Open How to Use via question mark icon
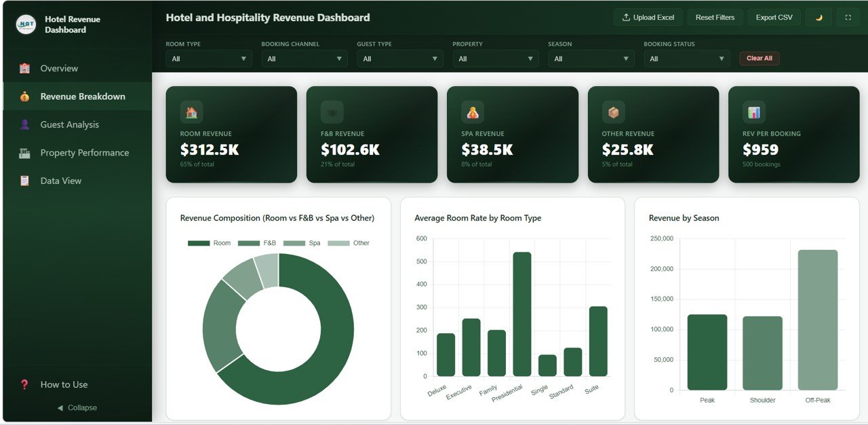This screenshot has height=425, width=868. (23, 384)
